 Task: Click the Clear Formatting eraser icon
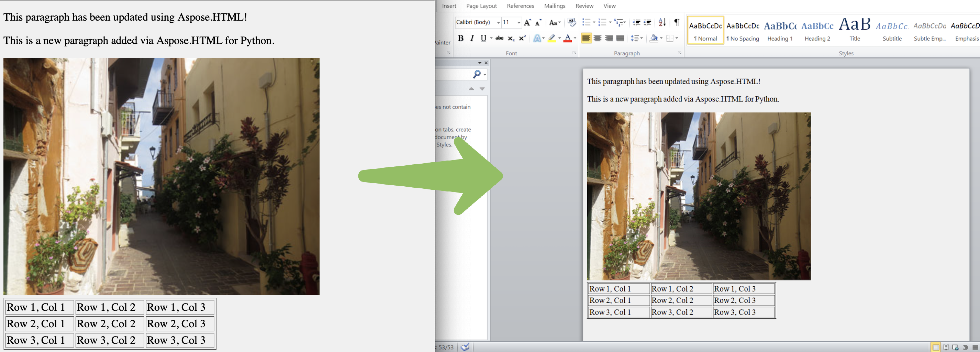(571, 22)
